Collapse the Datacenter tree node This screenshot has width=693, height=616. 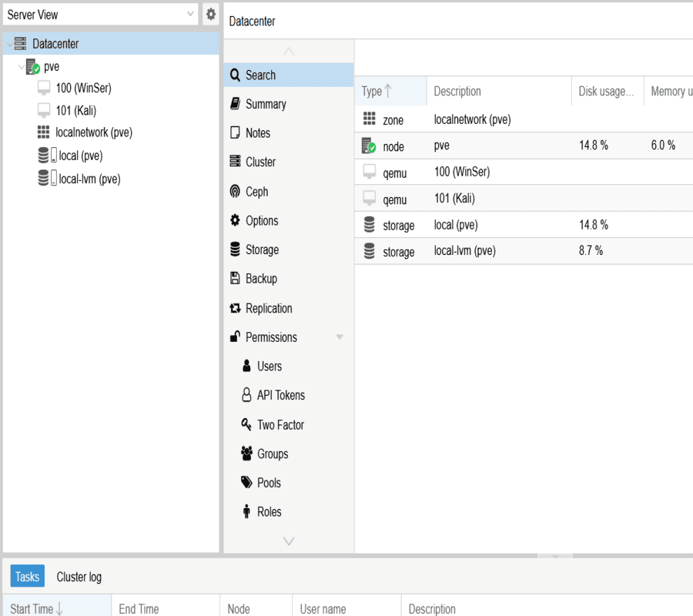pyautogui.click(x=8, y=45)
